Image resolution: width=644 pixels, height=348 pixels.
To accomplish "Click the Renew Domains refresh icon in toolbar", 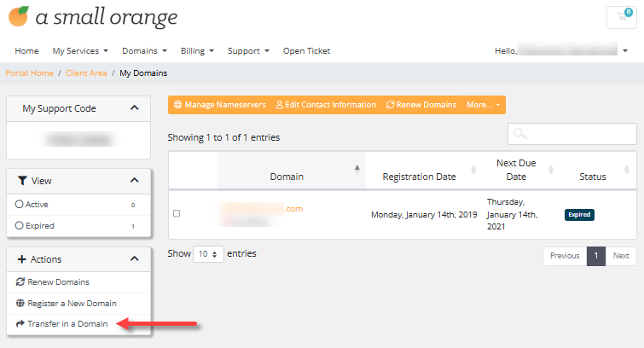I will (x=390, y=105).
